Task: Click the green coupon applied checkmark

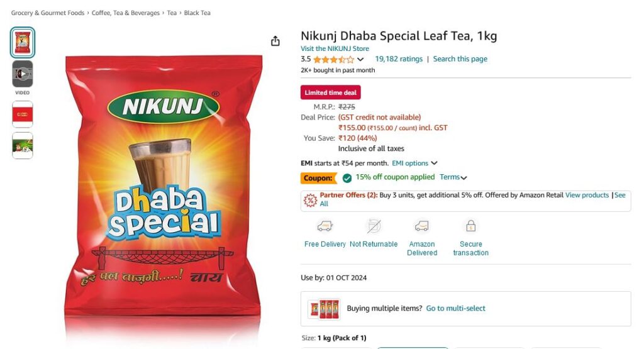Action: click(x=347, y=178)
